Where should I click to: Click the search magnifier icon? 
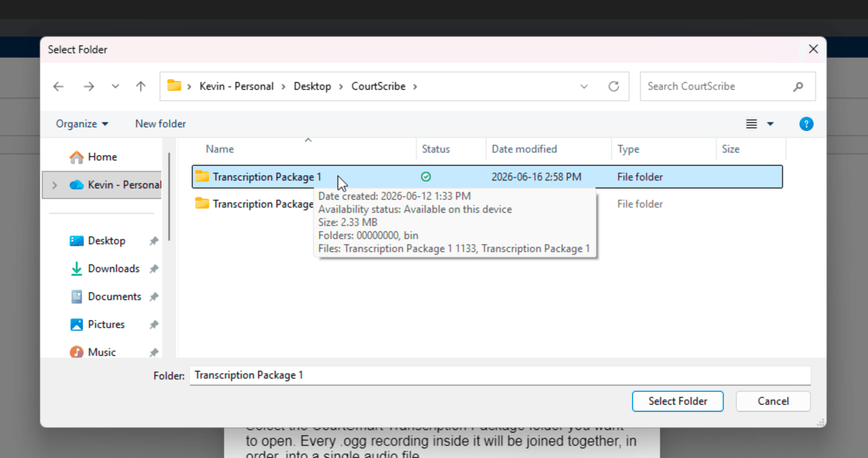coord(798,86)
